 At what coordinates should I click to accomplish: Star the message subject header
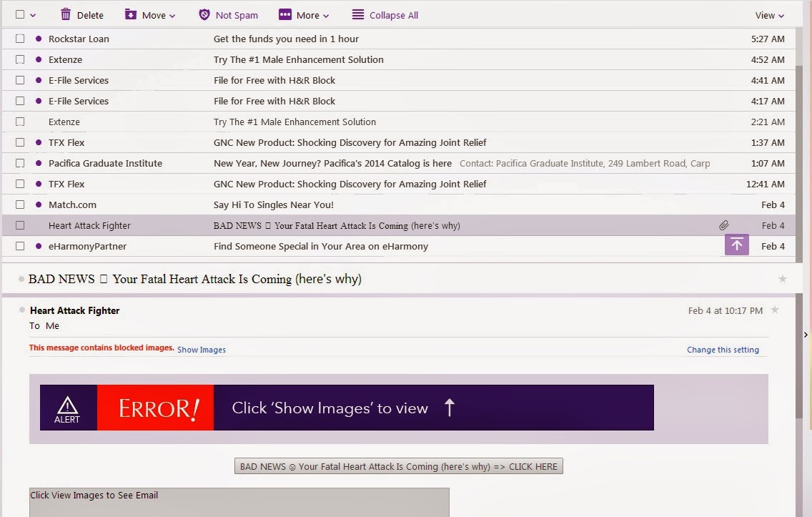pyautogui.click(x=783, y=279)
